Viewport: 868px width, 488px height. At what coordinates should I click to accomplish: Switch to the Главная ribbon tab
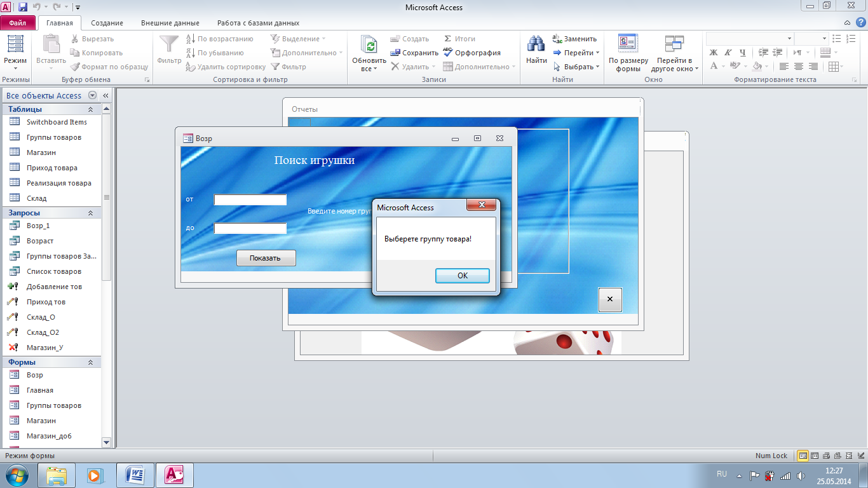pyautogui.click(x=60, y=23)
